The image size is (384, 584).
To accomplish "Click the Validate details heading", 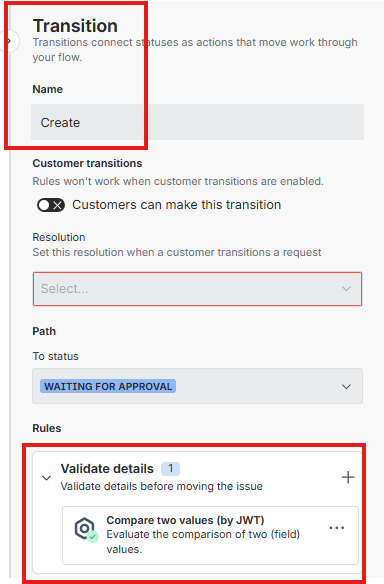I will 107,469.
